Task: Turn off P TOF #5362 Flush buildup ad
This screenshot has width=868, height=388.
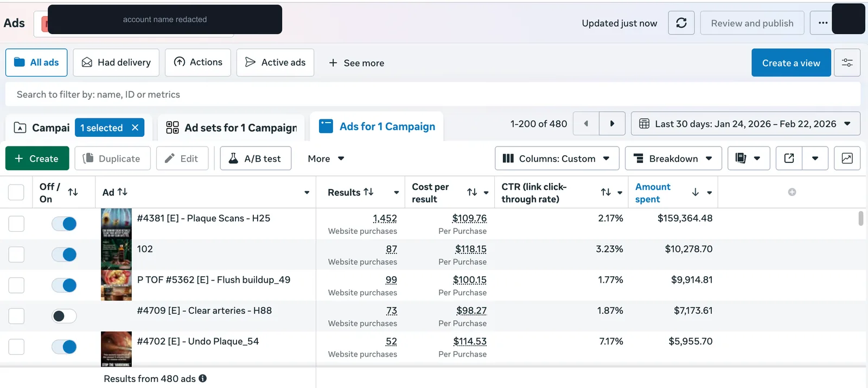Action: pos(64,285)
